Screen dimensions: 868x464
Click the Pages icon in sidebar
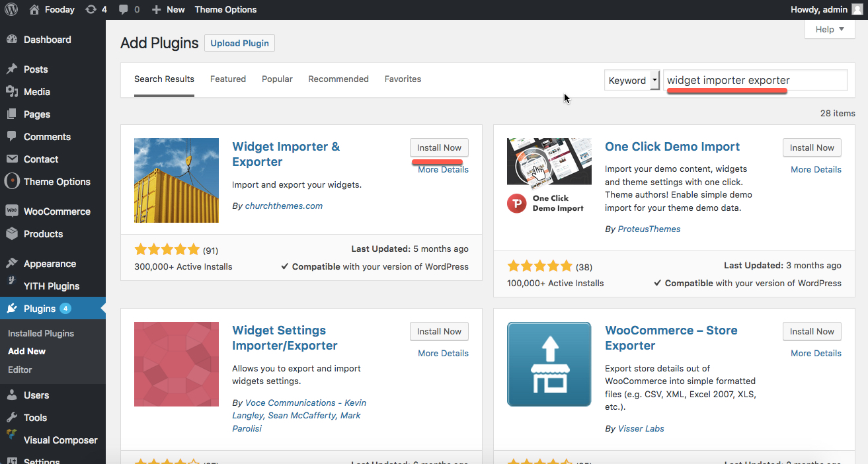tap(11, 114)
